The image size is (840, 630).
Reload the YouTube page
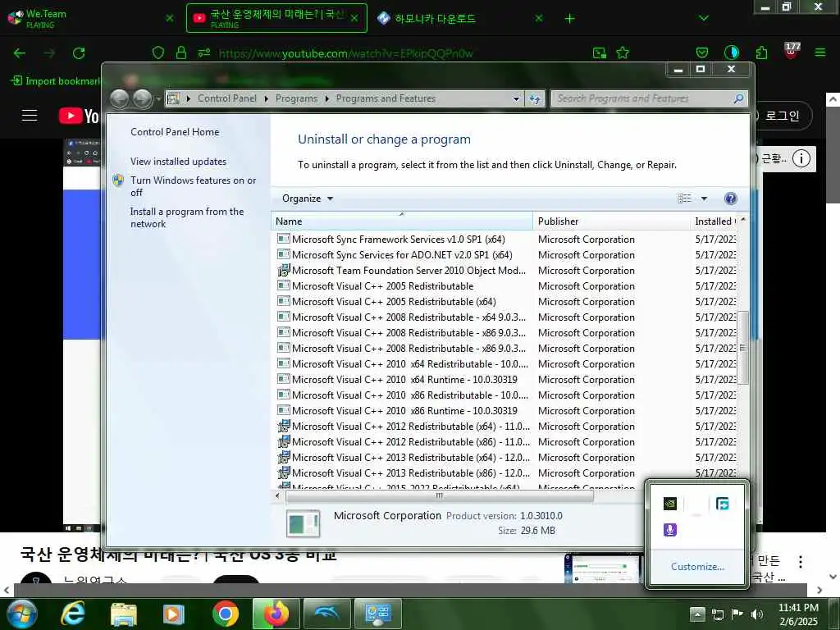[x=79, y=53]
